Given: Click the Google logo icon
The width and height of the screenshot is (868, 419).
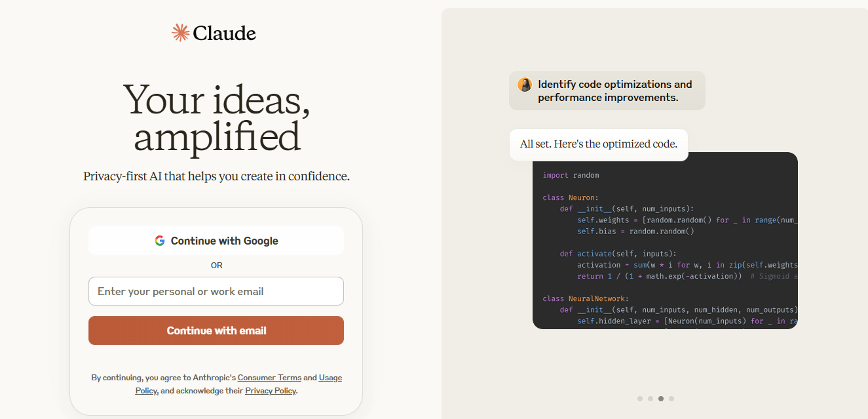Looking at the screenshot, I should pos(160,241).
